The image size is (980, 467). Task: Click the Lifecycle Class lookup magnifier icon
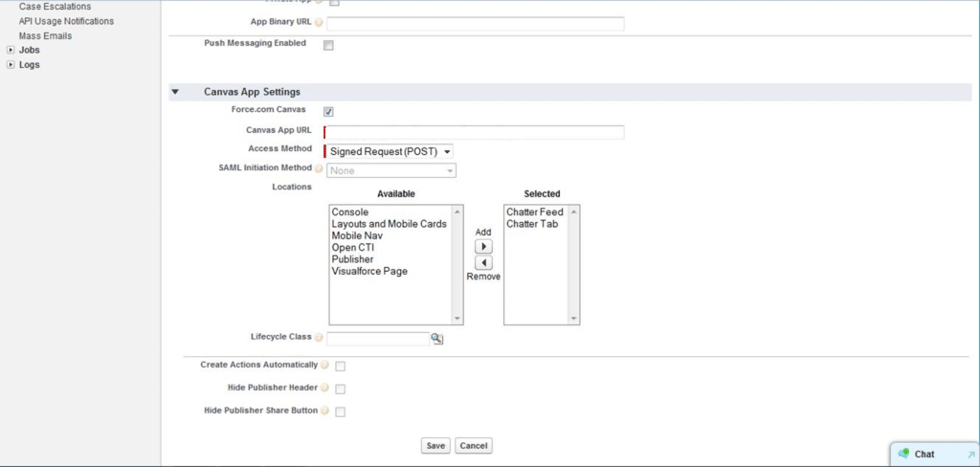436,339
